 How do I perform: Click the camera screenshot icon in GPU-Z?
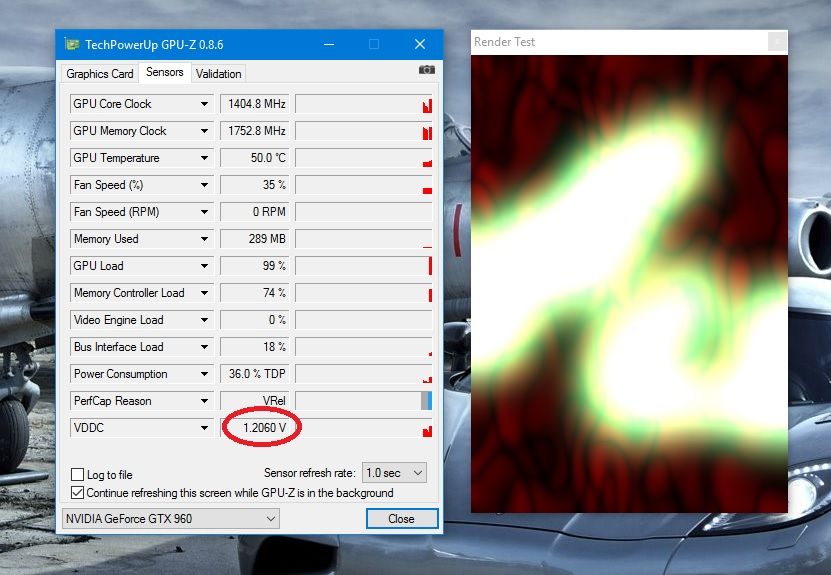[x=427, y=70]
